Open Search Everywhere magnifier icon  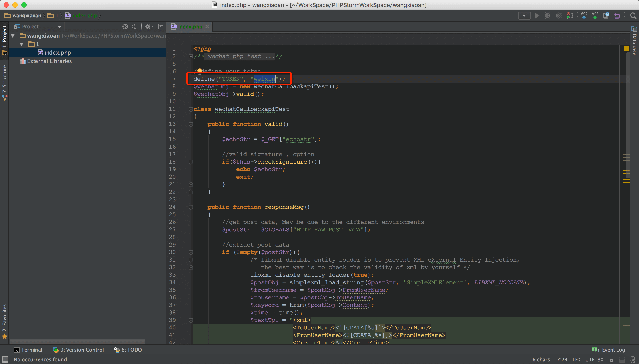tap(633, 16)
